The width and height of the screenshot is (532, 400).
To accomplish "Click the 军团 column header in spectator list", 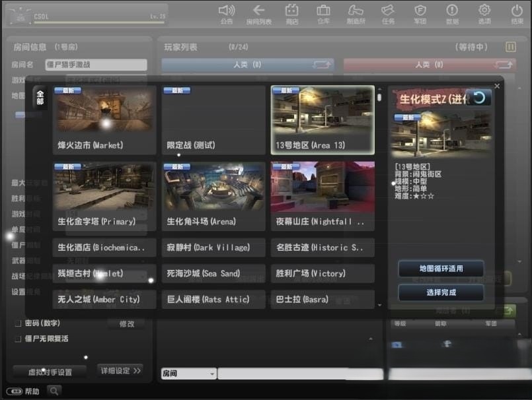I will click(x=491, y=323).
